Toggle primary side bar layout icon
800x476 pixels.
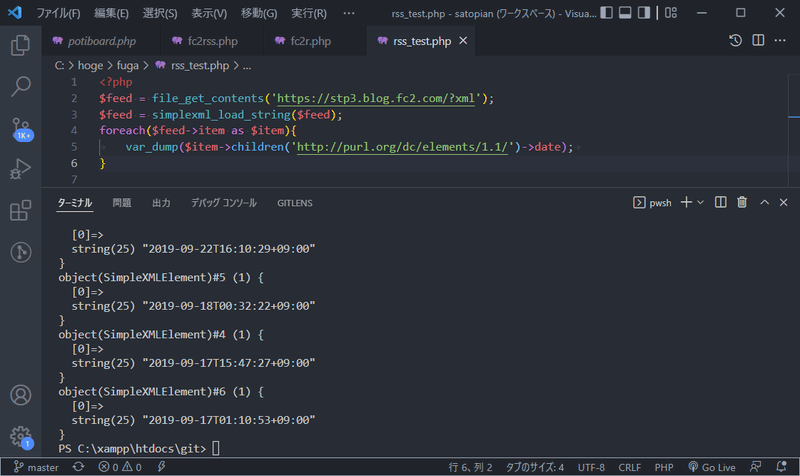pos(606,13)
